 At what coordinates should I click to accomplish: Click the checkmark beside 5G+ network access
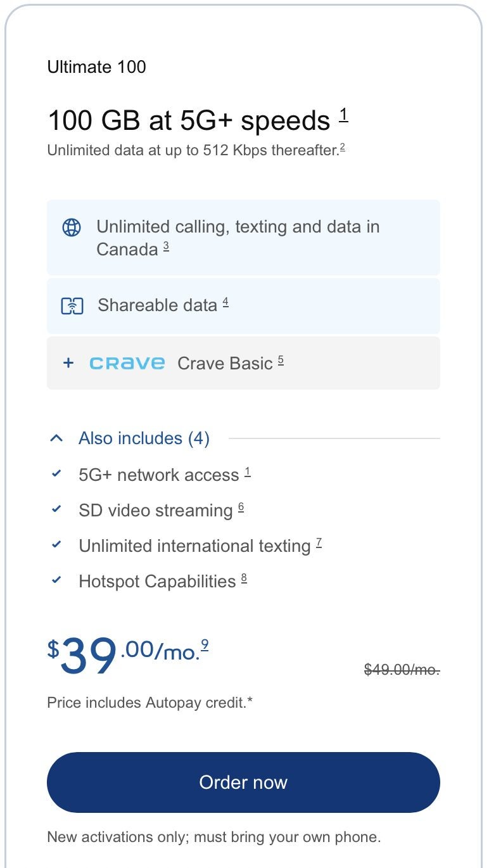[58, 473]
